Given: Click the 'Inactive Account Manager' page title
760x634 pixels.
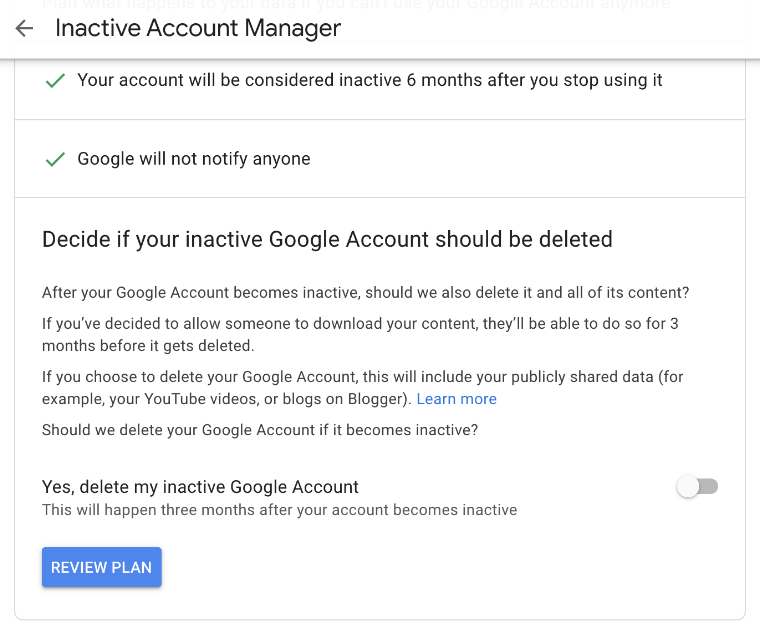Looking at the screenshot, I should [198, 28].
